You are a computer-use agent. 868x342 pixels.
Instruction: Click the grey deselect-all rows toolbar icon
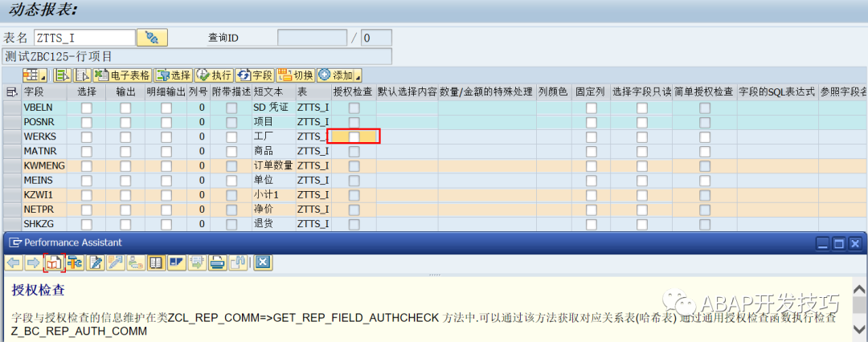[83, 75]
